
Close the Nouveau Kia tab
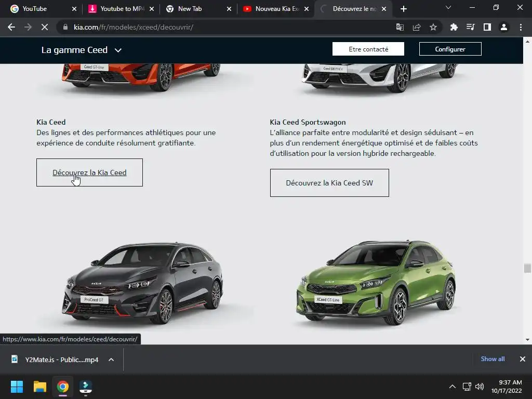(x=307, y=9)
